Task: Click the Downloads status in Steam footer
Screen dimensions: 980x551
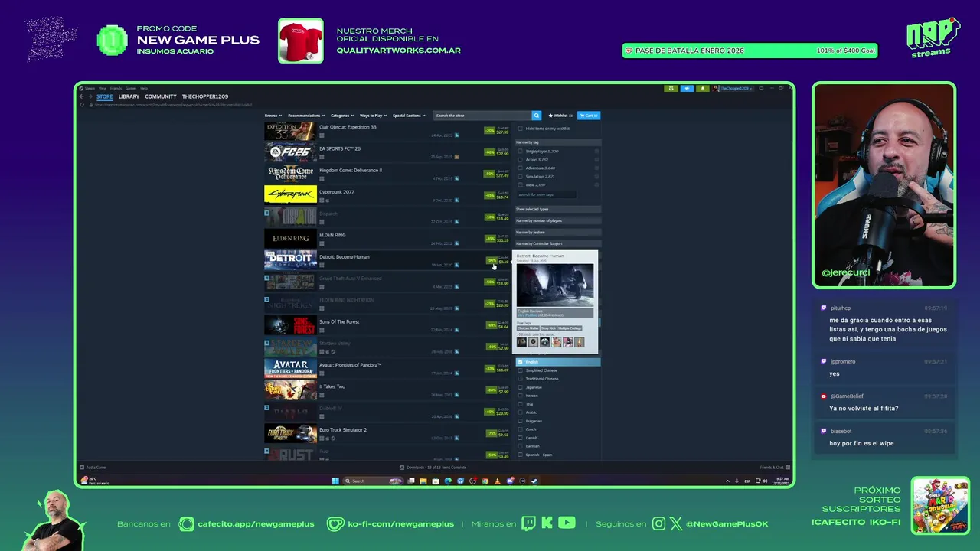Action: [433, 467]
